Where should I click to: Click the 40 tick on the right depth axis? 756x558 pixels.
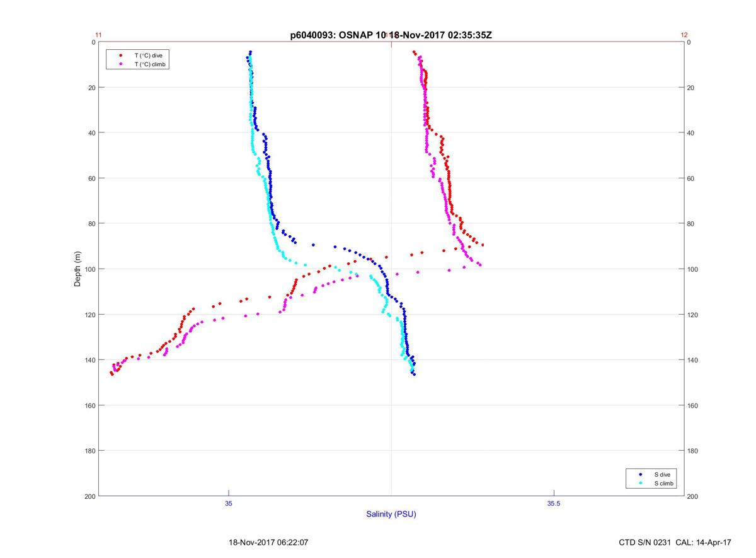[x=691, y=133]
